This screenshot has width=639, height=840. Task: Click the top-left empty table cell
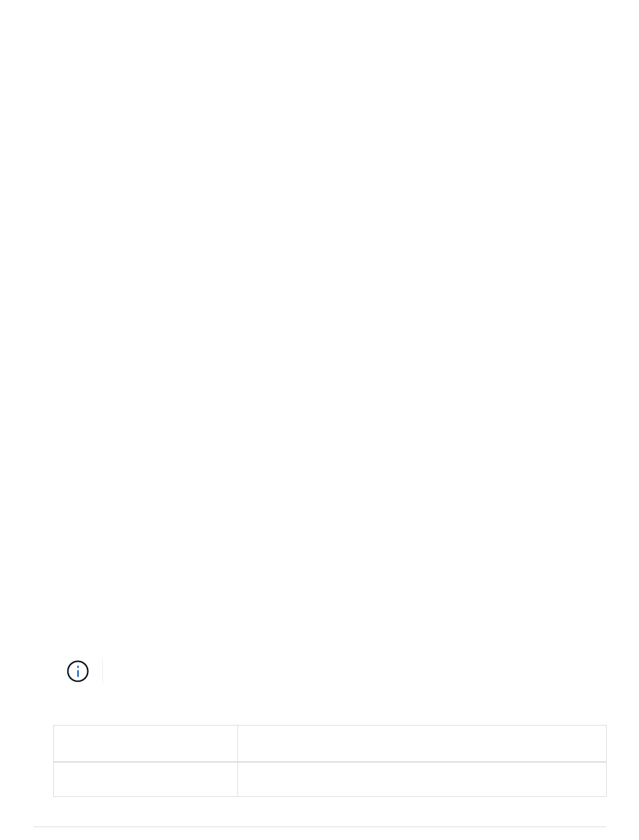145,743
